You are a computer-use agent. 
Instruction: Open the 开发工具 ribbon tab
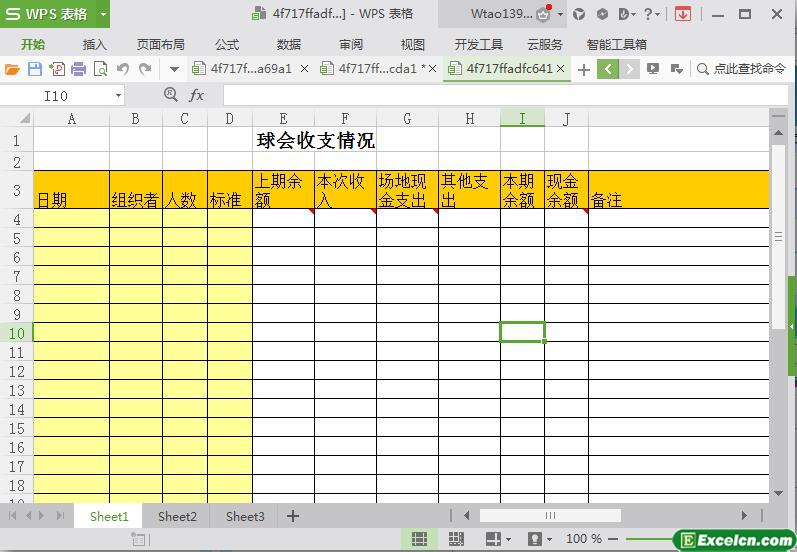coord(478,45)
